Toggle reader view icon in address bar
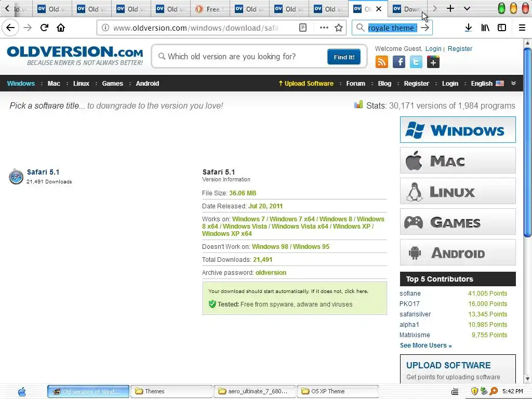 coord(303,28)
